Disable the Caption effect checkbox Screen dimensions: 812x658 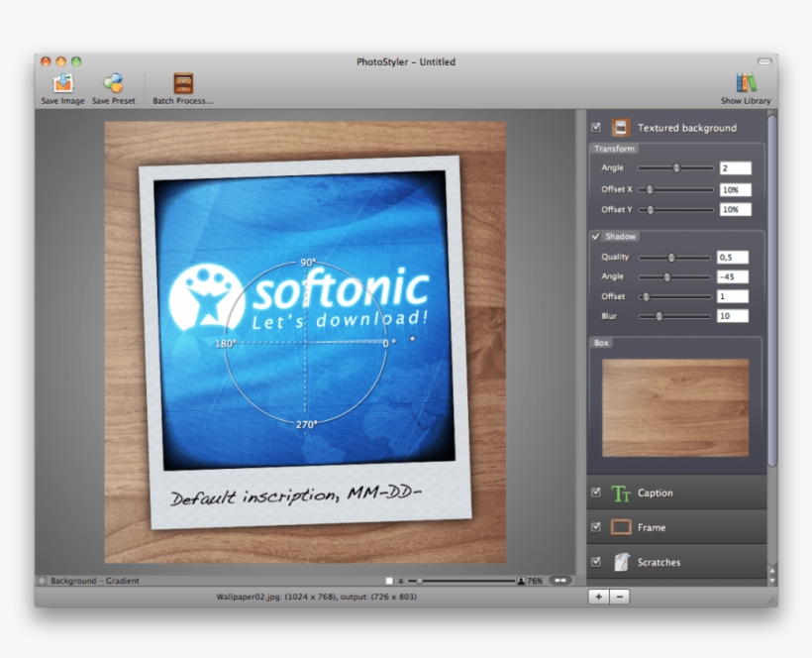click(x=596, y=493)
